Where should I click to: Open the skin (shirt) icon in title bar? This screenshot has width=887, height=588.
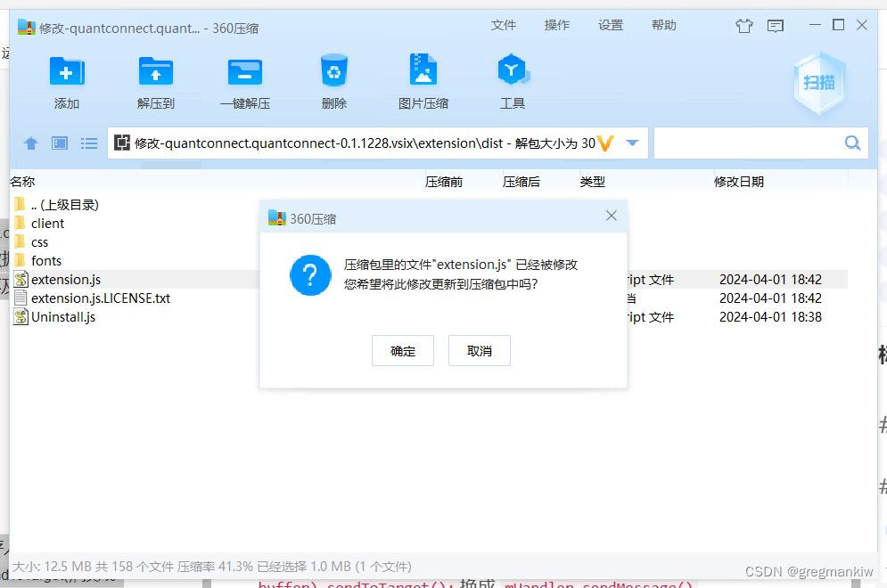point(743,26)
